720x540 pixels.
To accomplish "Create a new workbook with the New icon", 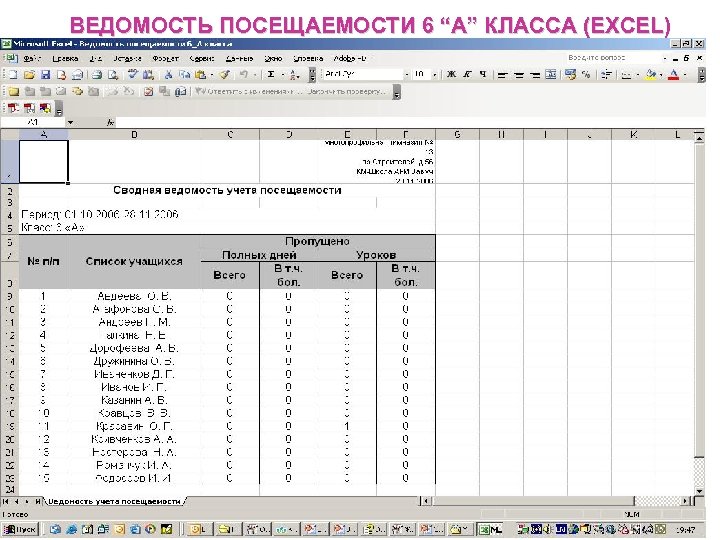I will tap(13, 74).
